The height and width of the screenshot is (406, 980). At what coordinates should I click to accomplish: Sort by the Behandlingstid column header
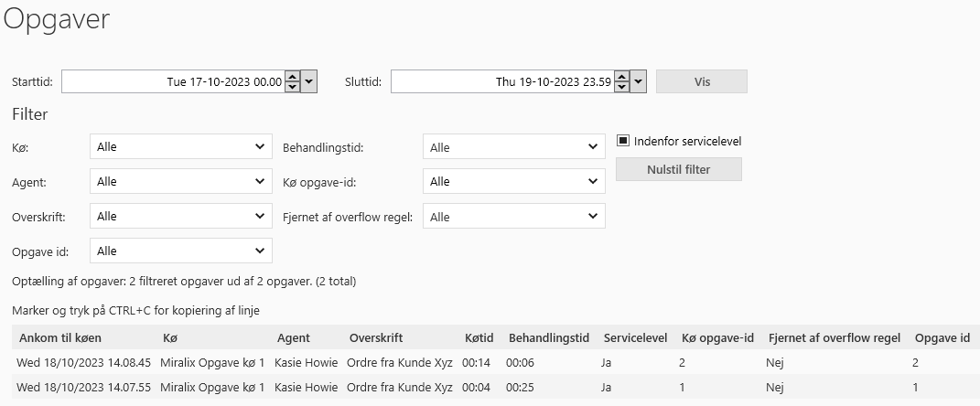(549, 338)
